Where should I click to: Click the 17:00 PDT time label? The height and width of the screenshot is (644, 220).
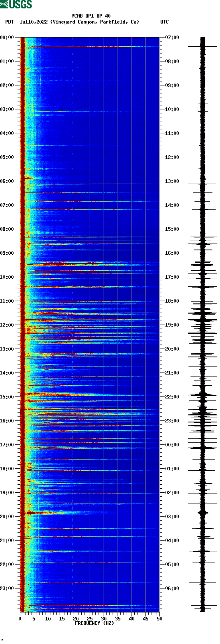tap(7, 445)
